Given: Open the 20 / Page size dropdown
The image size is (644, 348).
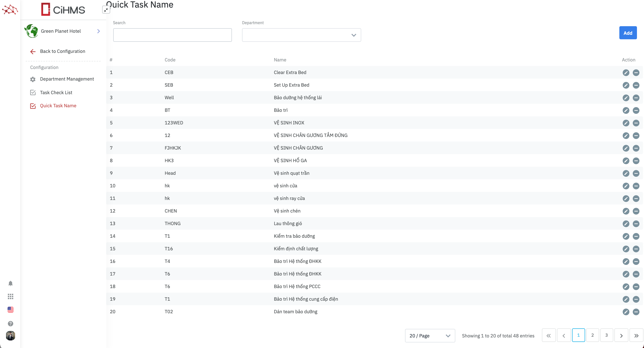Looking at the screenshot, I should (430, 336).
